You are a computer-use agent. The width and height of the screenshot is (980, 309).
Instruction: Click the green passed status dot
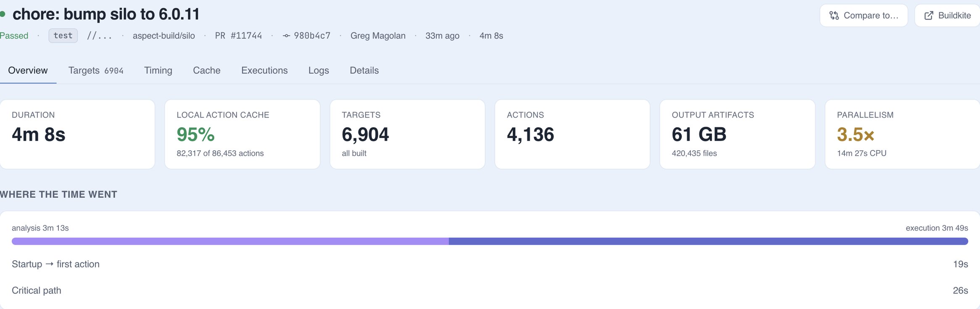(3, 14)
